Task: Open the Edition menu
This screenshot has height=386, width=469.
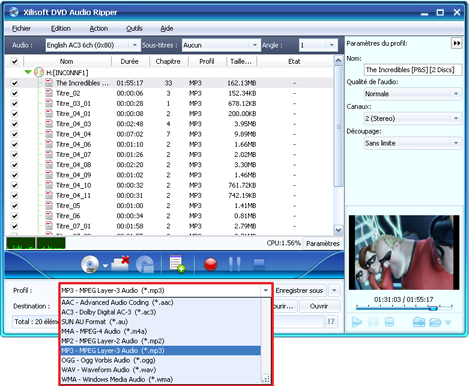Action: pyautogui.click(x=61, y=29)
